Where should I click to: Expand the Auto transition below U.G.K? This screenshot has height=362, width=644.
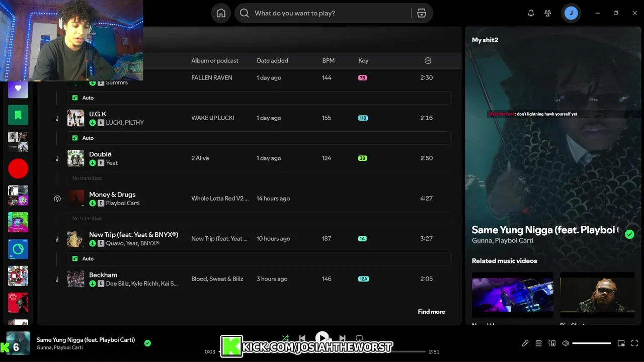(x=259, y=138)
